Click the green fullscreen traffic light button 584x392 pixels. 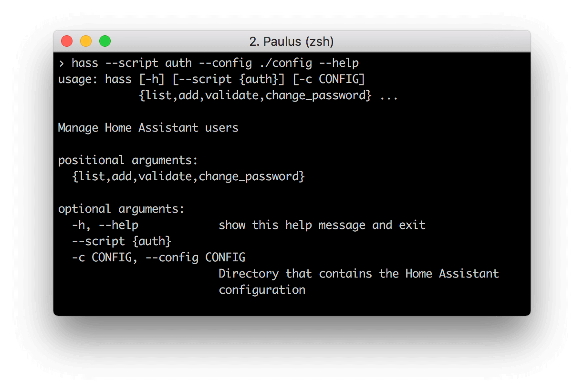click(x=105, y=41)
